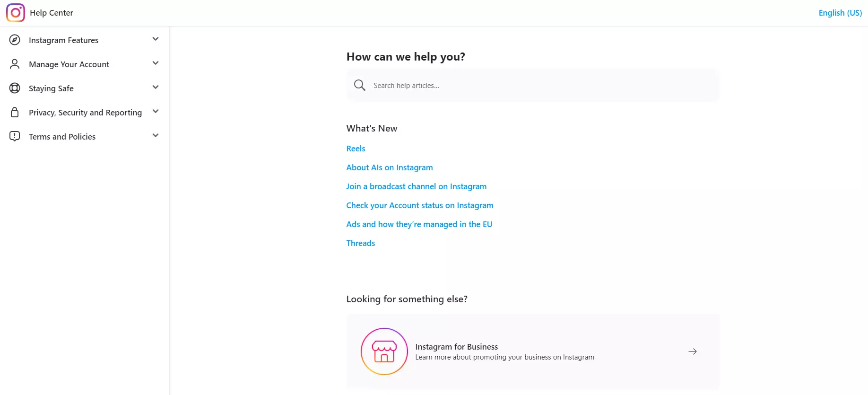Open the Reels article link

tap(356, 148)
